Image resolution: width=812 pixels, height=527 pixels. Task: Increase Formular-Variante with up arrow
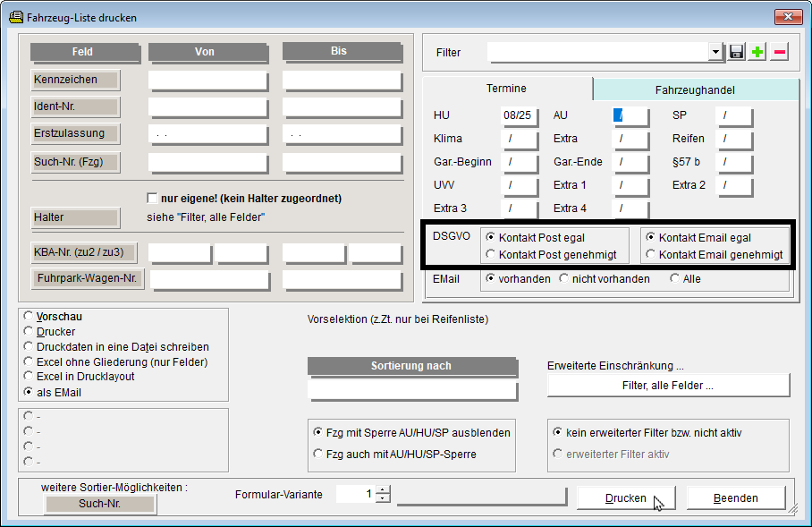[383, 489]
